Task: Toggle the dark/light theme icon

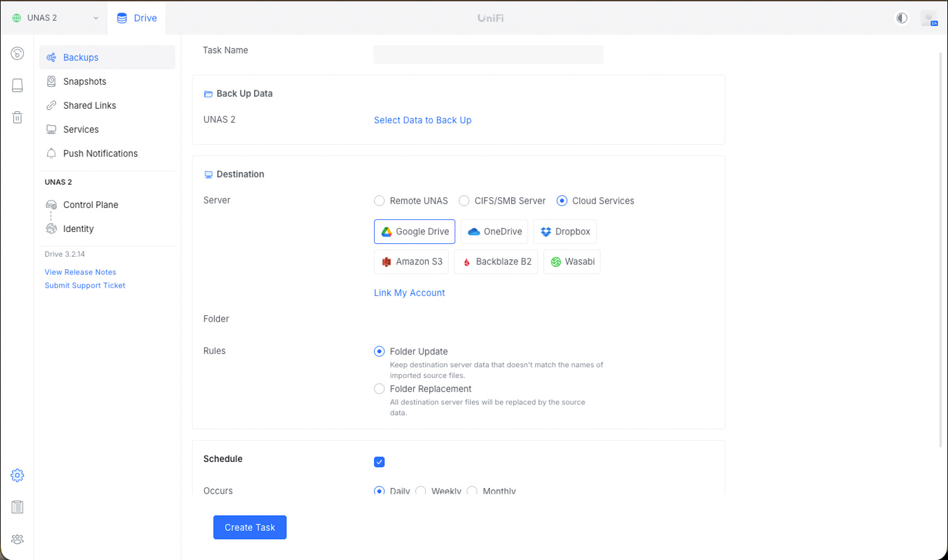Action: (902, 18)
